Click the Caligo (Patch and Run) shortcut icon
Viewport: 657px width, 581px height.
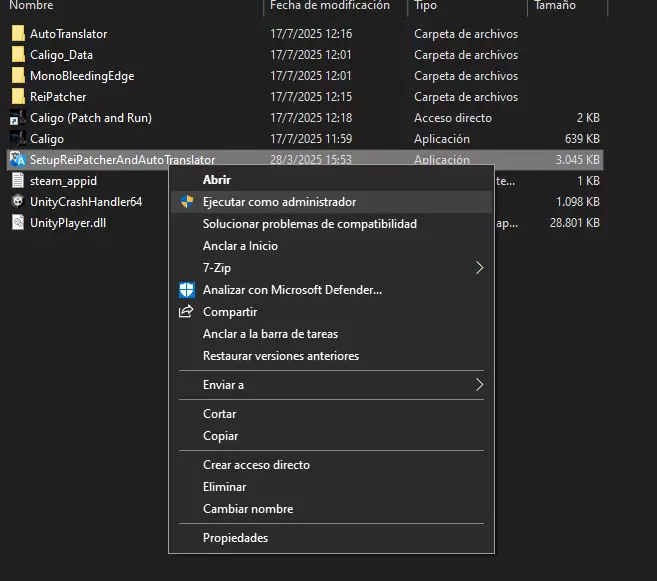pyautogui.click(x=17, y=118)
